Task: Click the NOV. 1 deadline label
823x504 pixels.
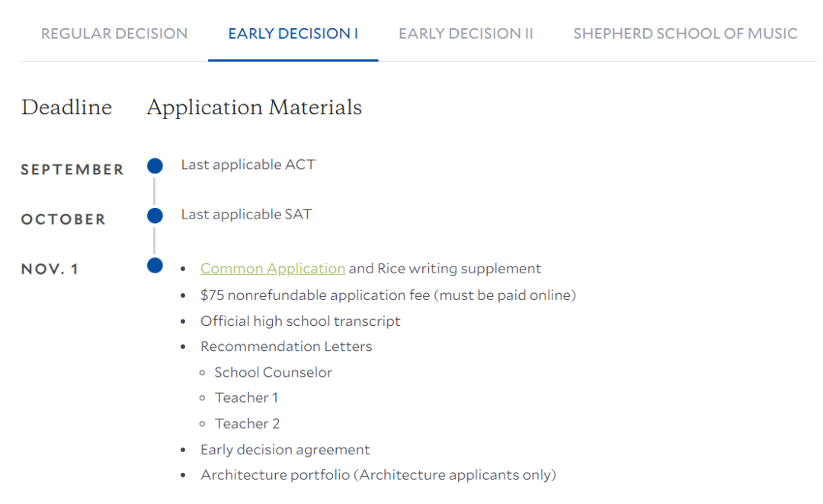Action: tap(50, 269)
